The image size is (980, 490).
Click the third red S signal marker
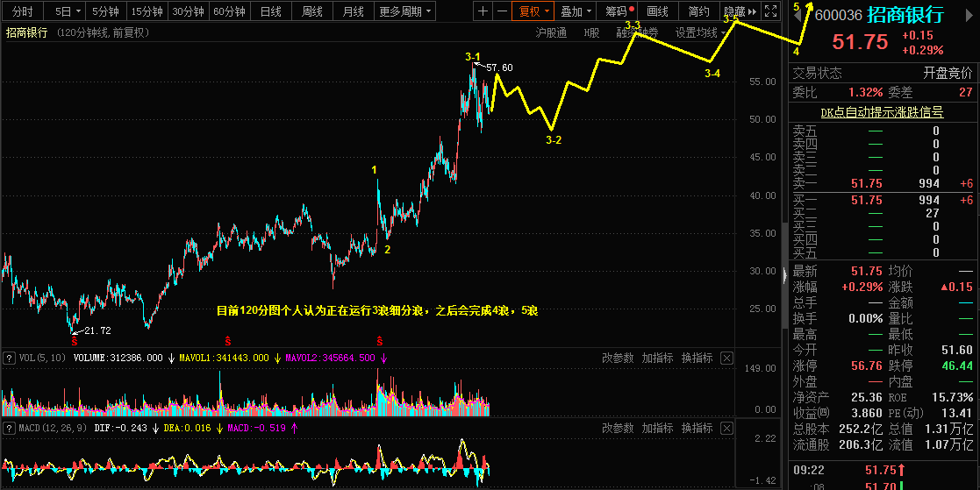point(379,341)
